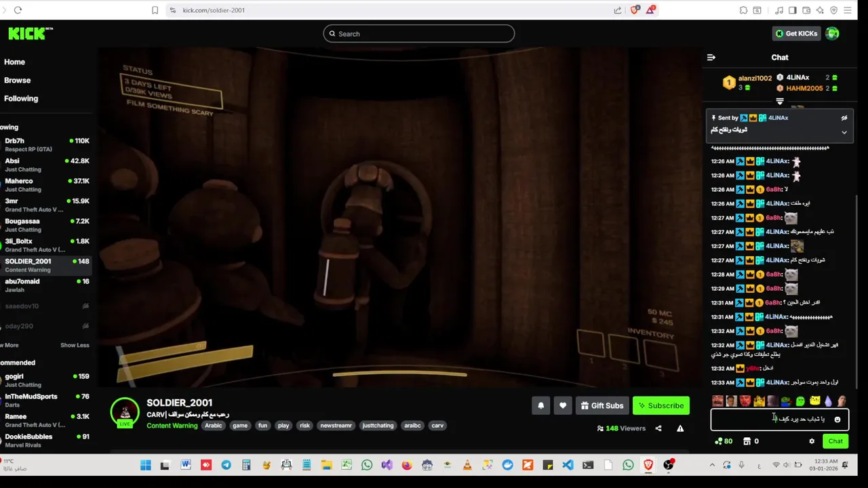Click the Get KICKs button
The width and height of the screenshot is (868, 488).
(x=797, y=33)
